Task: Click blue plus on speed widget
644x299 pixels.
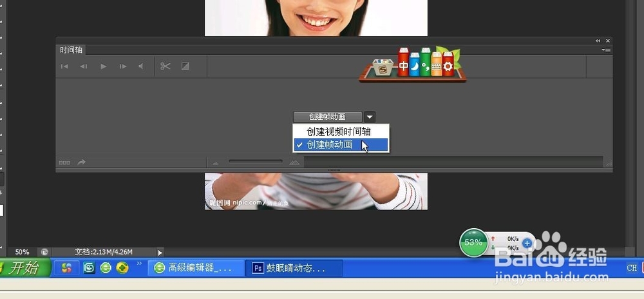Action: tap(527, 244)
